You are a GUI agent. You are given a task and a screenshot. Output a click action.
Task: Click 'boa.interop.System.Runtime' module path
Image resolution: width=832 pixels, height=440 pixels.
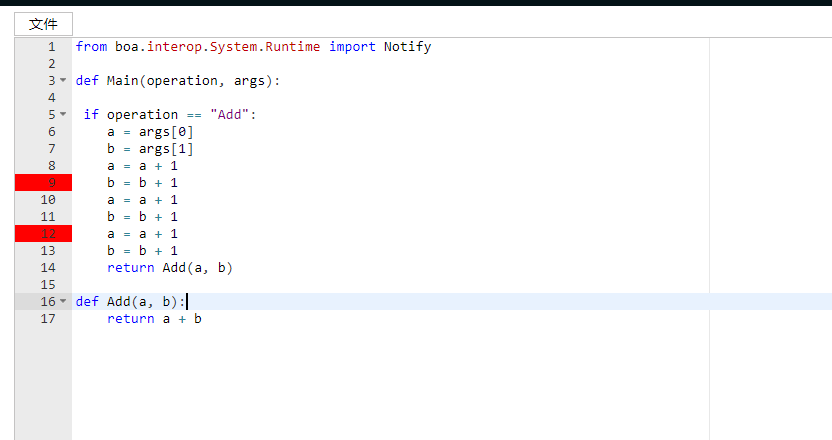tap(218, 47)
